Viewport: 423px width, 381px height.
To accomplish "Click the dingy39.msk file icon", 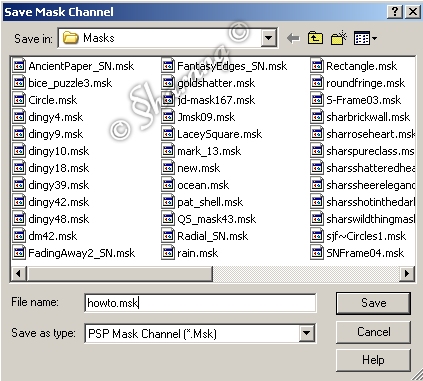I will tap(19, 185).
